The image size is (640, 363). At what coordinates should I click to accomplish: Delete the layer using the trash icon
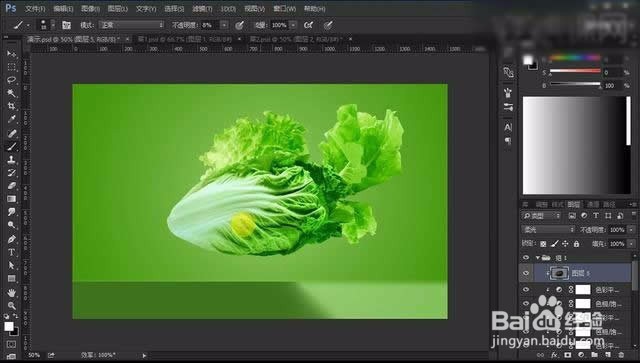pos(621,355)
